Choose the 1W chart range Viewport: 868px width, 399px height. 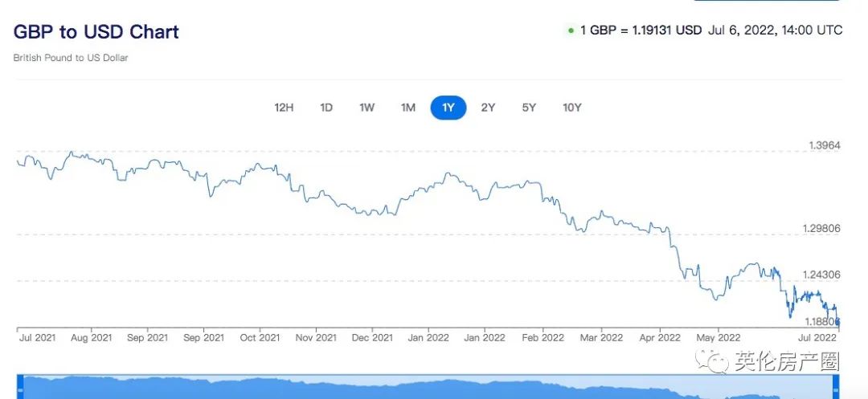tap(366, 108)
